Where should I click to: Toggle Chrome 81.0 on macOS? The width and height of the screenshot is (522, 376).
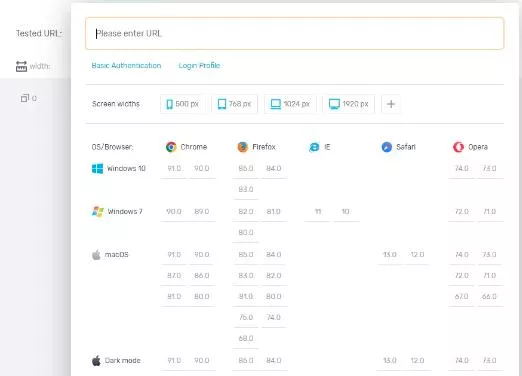click(174, 296)
